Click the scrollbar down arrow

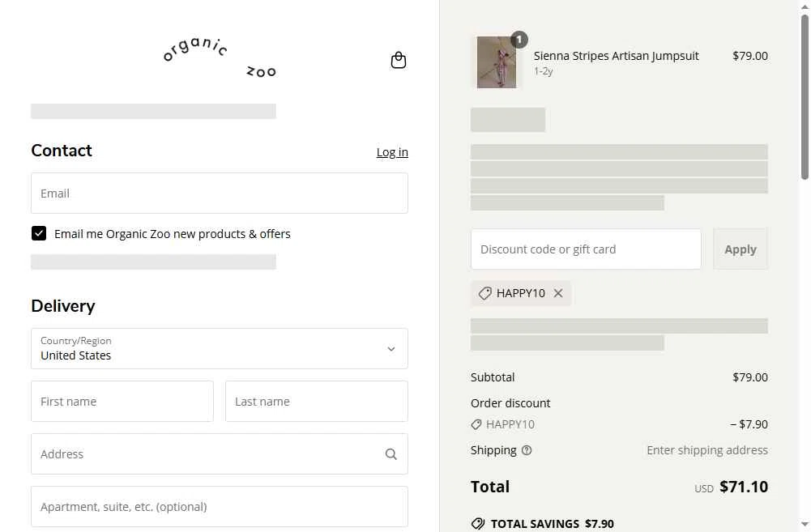(805, 525)
